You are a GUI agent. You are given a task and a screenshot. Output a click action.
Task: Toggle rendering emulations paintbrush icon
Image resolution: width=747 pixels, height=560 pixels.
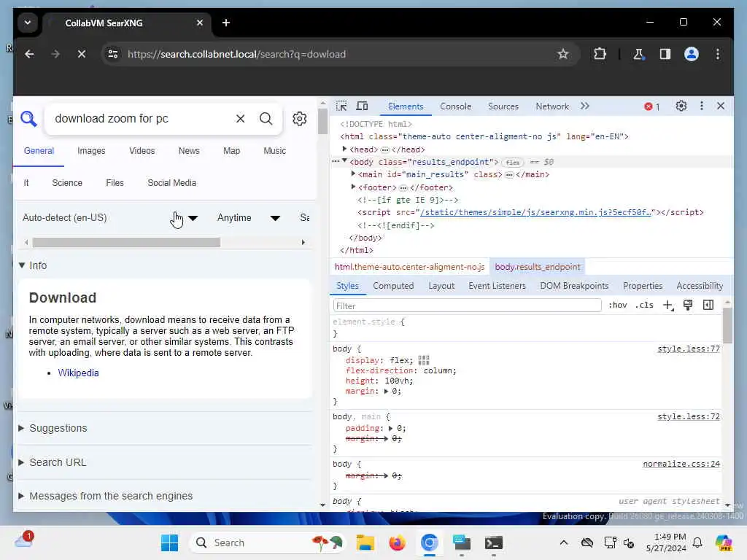(x=688, y=306)
